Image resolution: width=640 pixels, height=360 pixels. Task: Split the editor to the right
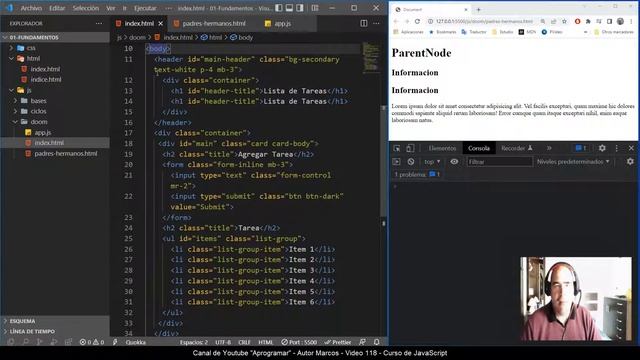[364, 24]
